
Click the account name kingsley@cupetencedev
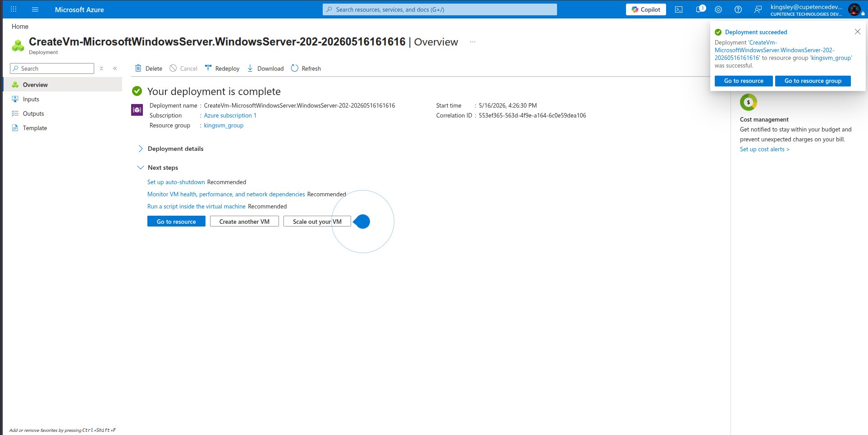tap(806, 7)
